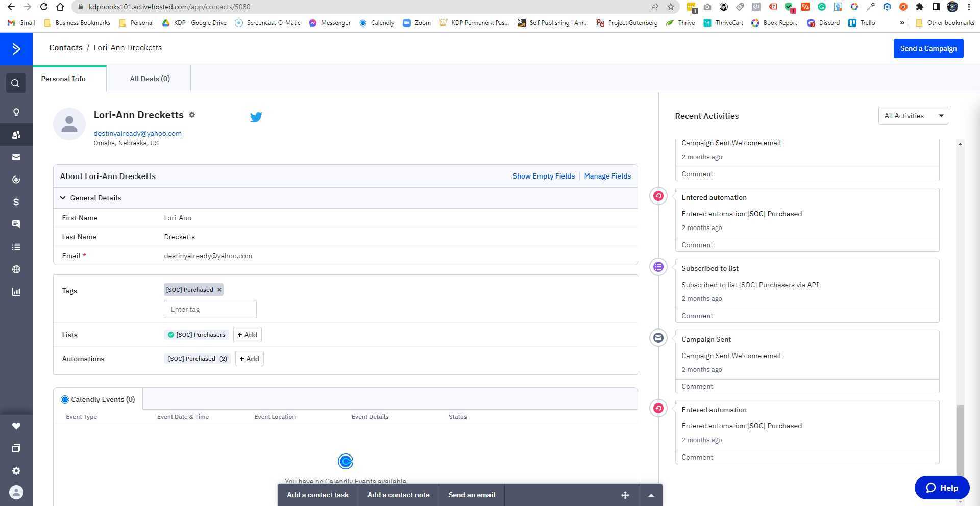Click Manage Fields link

pos(607,176)
